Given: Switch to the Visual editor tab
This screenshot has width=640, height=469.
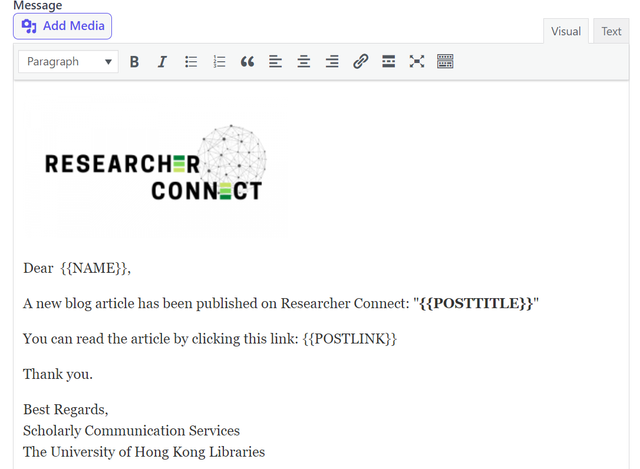Looking at the screenshot, I should [566, 31].
